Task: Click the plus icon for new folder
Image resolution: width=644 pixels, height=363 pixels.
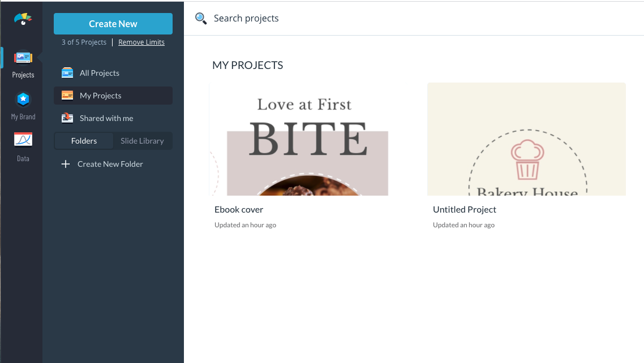Action: pyautogui.click(x=66, y=164)
